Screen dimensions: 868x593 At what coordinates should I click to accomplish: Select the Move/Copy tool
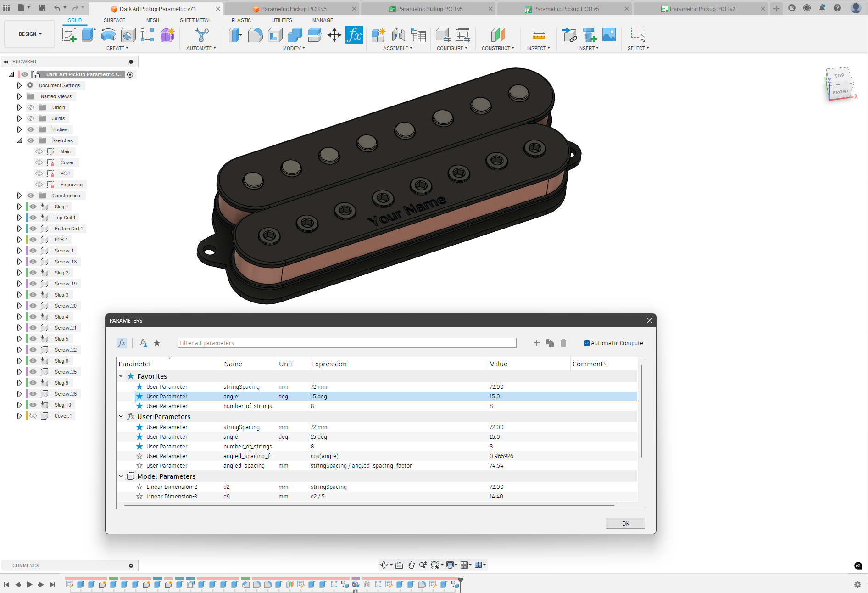pos(334,35)
